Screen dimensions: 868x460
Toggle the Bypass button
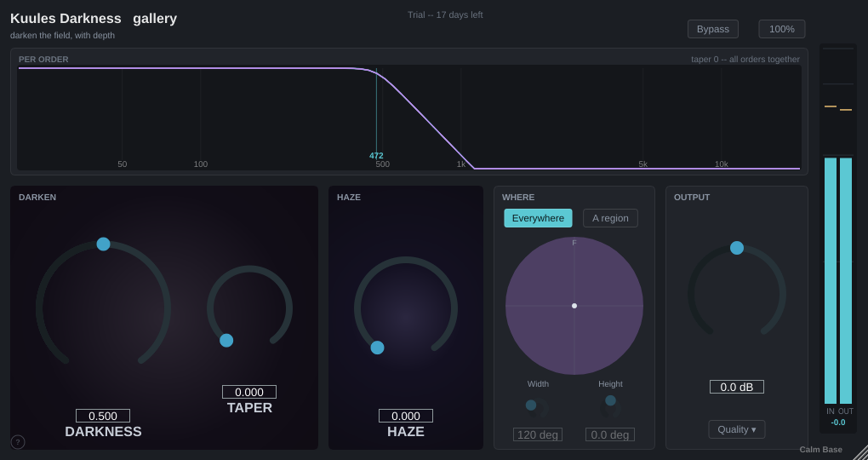coord(713,29)
